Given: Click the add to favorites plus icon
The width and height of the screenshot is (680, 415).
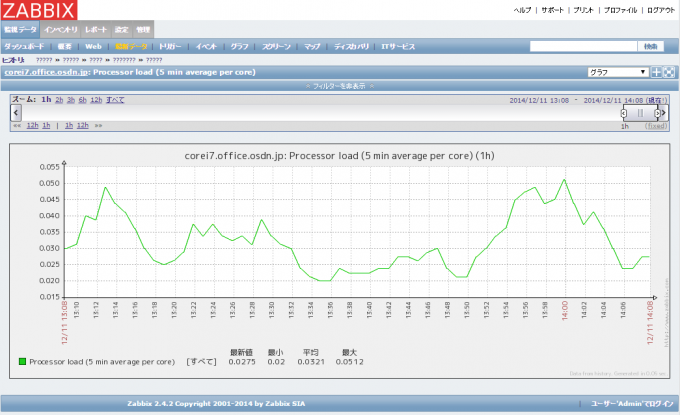Looking at the screenshot, I should tap(657, 73).
